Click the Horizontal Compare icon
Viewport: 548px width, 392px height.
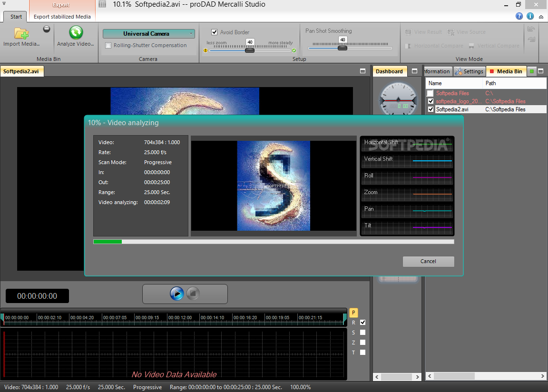408,46
